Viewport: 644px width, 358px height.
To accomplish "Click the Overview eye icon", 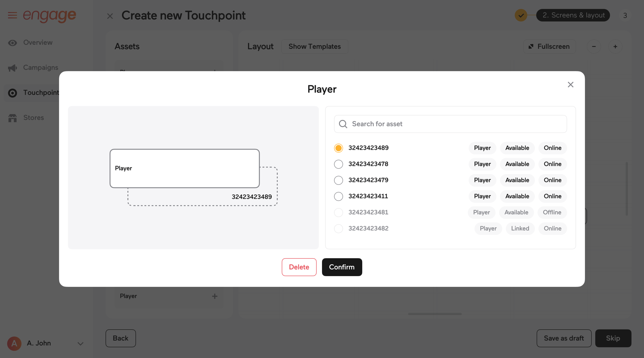I will [x=13, y=43].
